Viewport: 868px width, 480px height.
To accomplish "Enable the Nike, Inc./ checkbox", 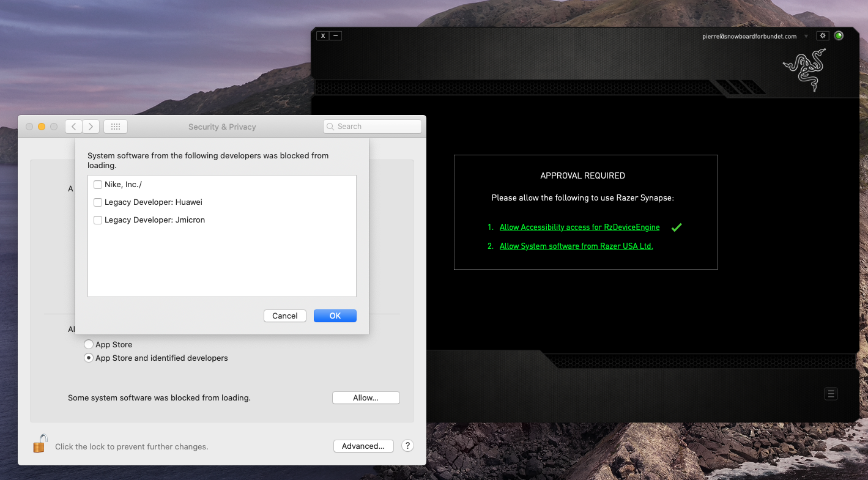I will (98, 184).
